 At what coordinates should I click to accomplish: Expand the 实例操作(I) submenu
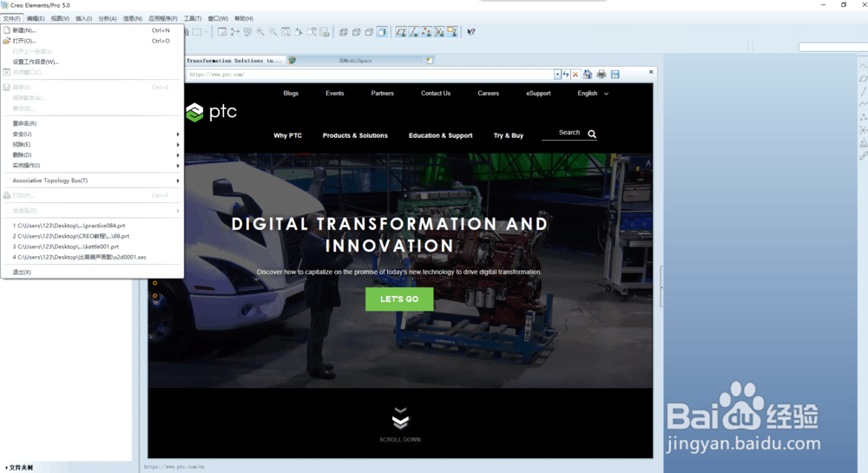pyautogui.click(x=92, y=166)
